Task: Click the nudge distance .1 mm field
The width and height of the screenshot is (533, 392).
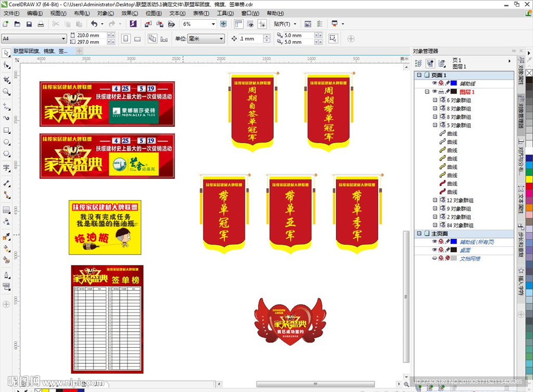Action: tap(250, 39)
